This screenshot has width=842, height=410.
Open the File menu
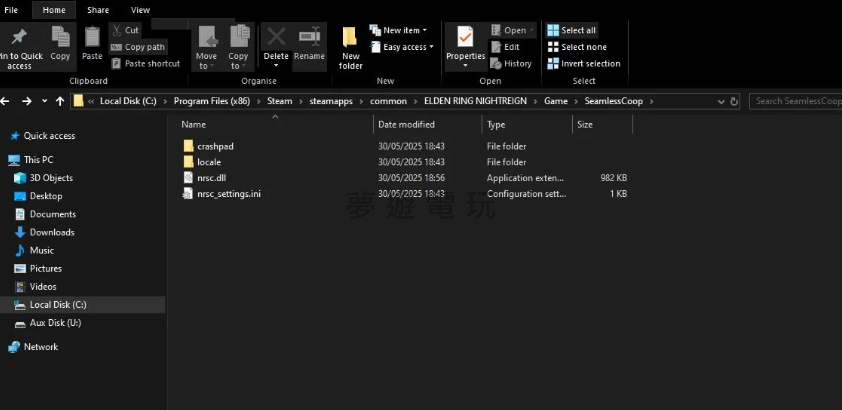point(12,10)
